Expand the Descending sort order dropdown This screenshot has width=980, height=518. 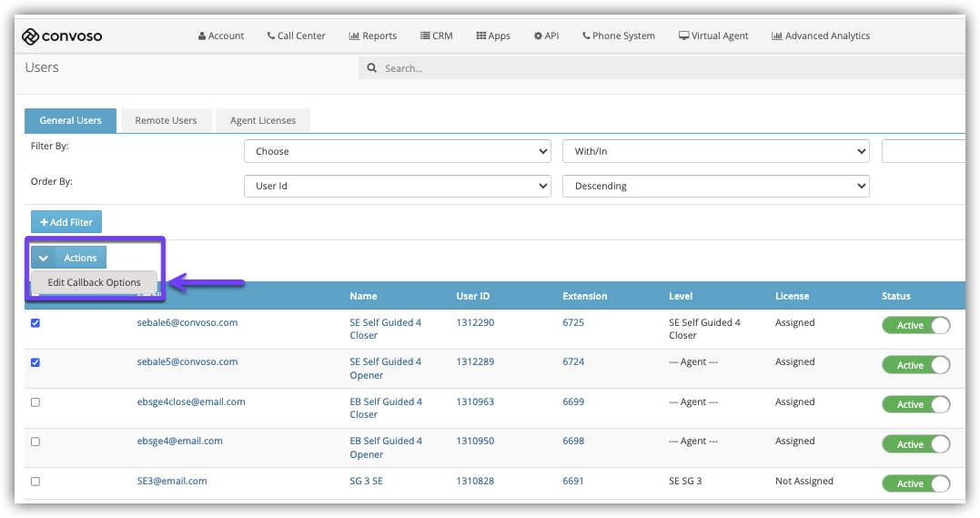(715, 186)
